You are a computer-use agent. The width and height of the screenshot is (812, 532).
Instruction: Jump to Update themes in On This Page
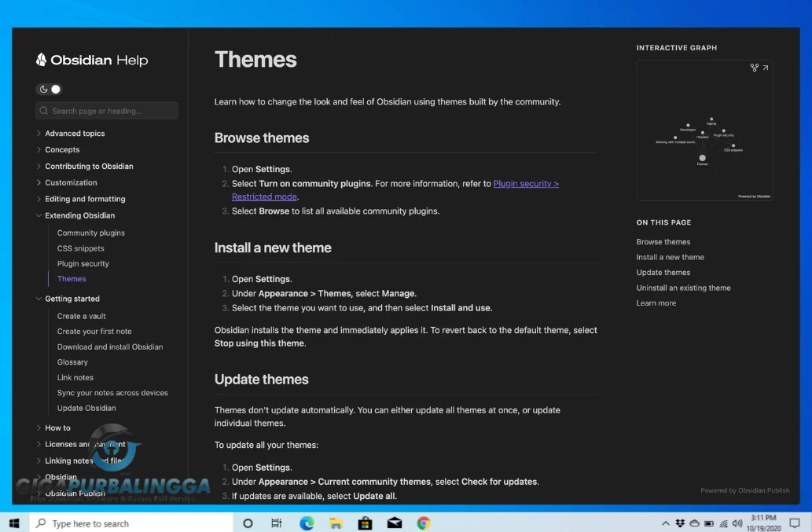(663, 272)
